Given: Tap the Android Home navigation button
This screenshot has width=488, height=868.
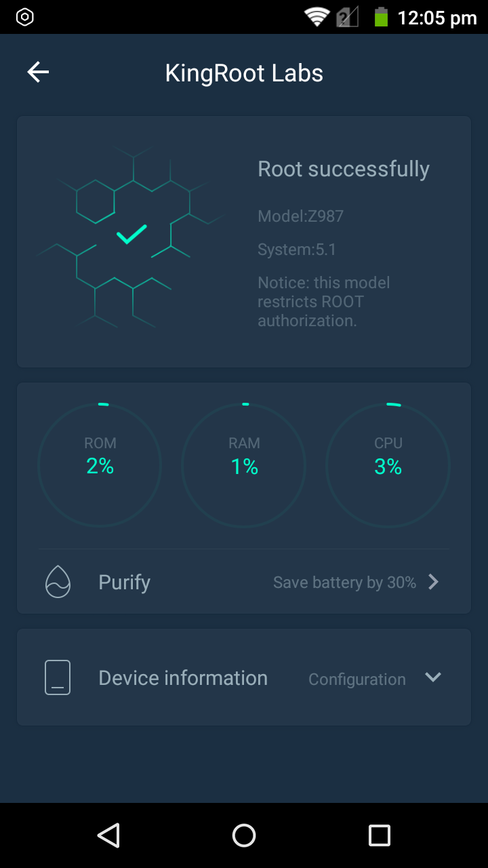Looking at the screenshot, I should coord(244,835).
